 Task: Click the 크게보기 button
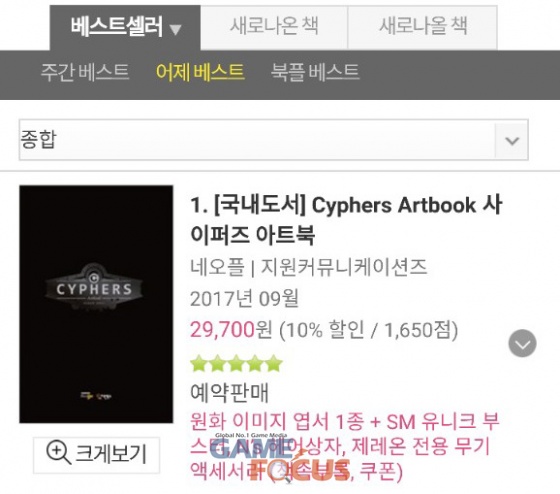96,455
